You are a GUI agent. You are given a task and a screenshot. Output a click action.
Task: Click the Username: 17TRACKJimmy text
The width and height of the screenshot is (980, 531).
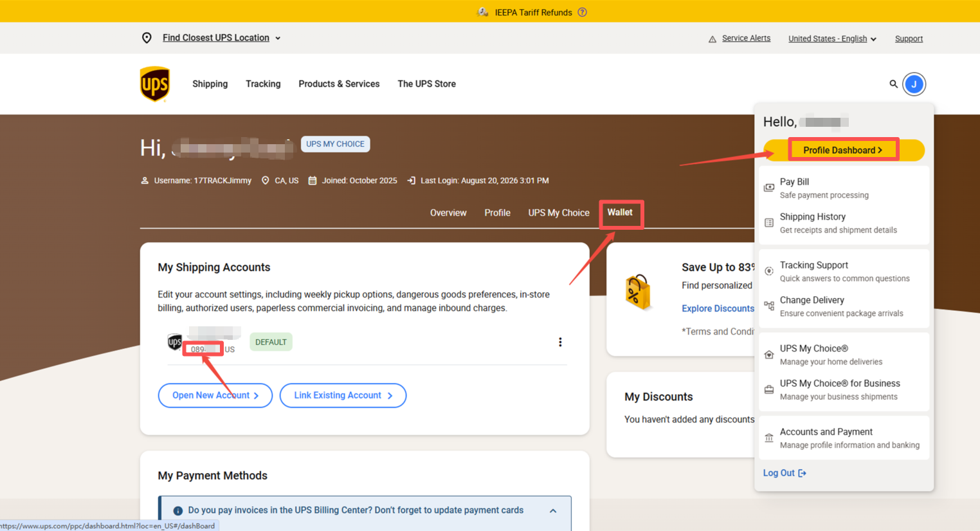pyautogui.click(x=203, y=181)
